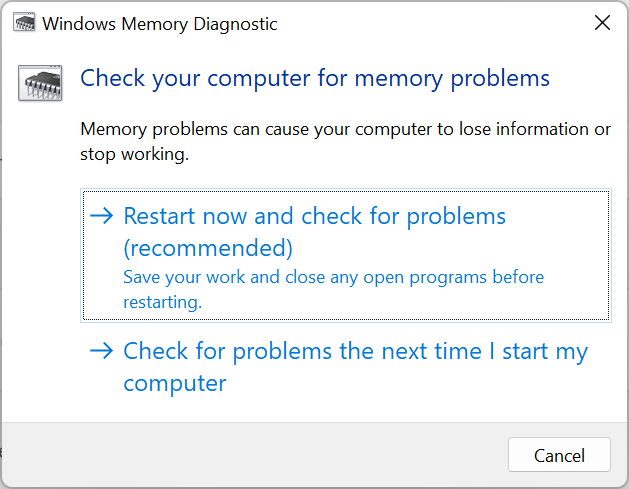Click blank space right of '(recommended)' in restart option
The width and height of the screenshot is (629, 489).
coord(450,247)
